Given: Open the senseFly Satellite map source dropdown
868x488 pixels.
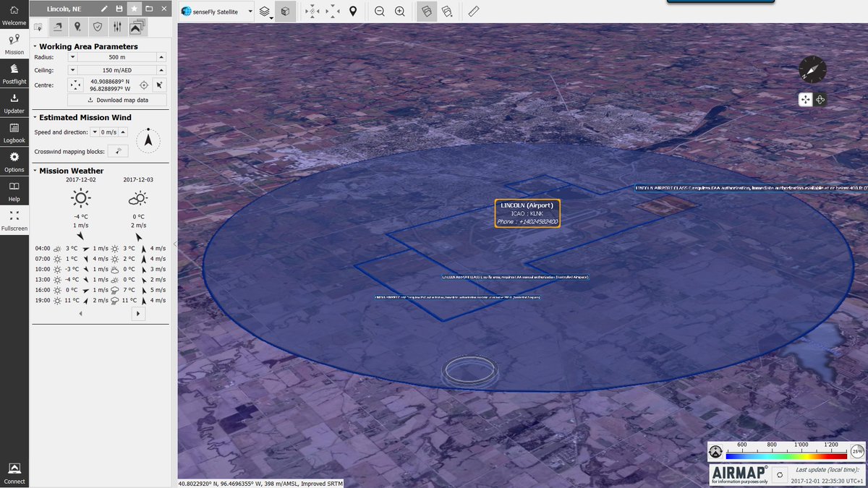Looking at the screenshot, I should point(216,12).
